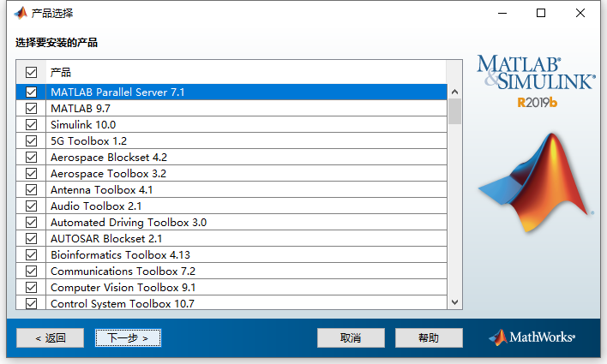Image resolution: width=607 pixels, height=364 pixels.
Task: Select the Aerospace Toolbox 3.2 row text
Action: 108,173
